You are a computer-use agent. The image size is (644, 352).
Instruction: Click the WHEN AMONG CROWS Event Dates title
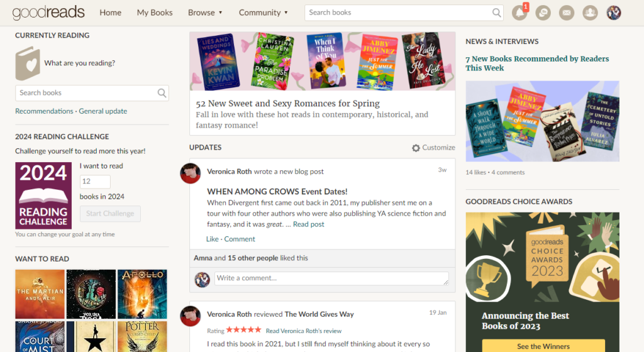click(x=277, y=192)
